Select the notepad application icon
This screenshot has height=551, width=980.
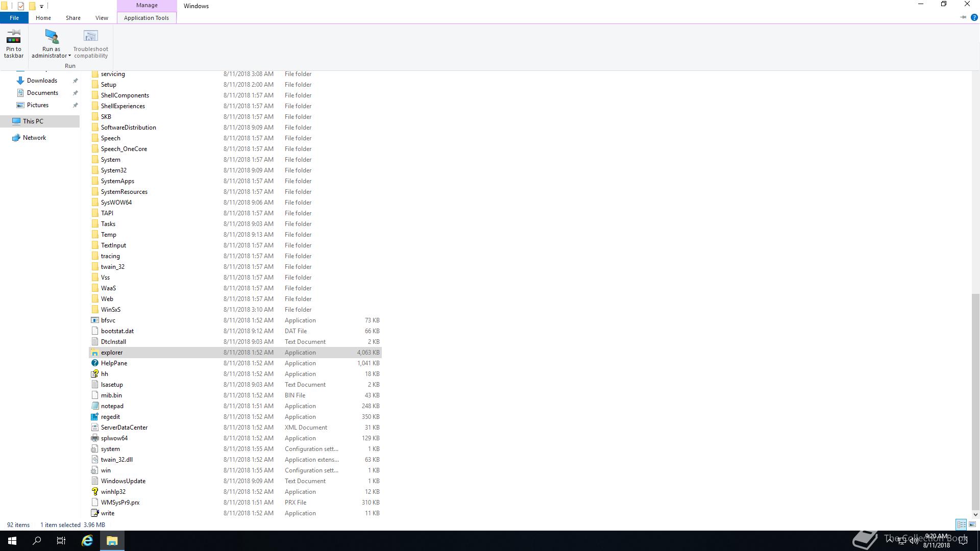pos(95,406)
